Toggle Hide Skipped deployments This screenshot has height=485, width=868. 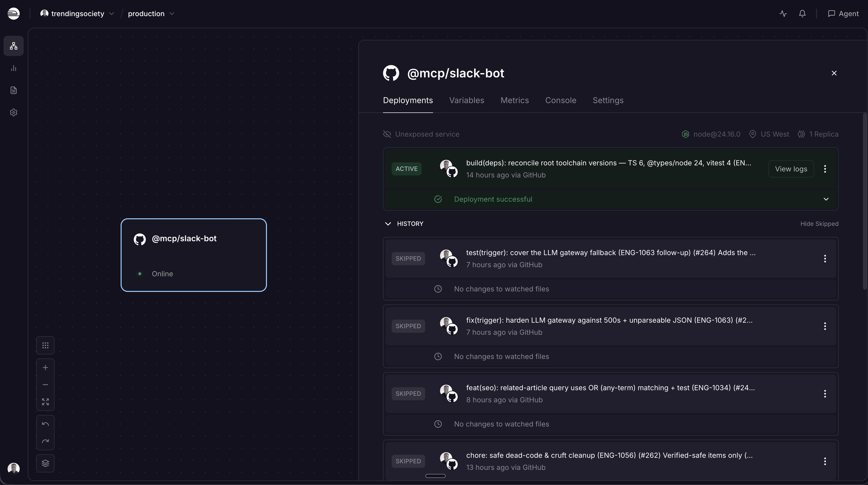[x=820, y=224]
